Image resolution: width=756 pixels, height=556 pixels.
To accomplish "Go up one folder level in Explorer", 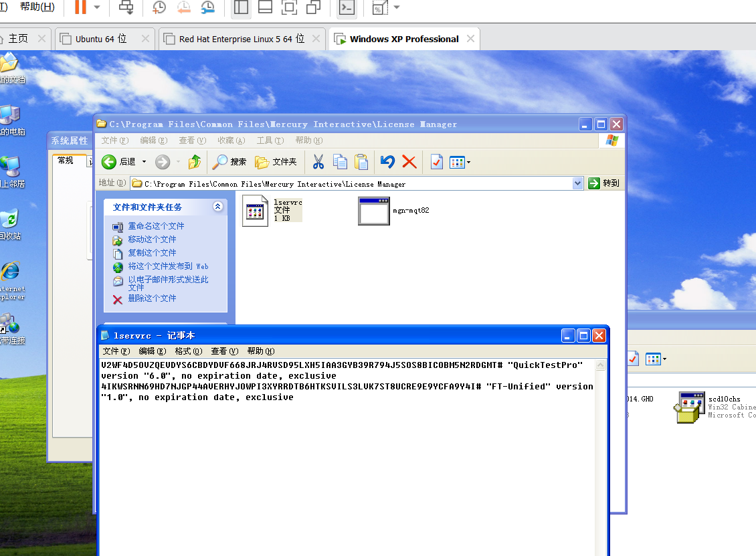I will click(195, 161).
